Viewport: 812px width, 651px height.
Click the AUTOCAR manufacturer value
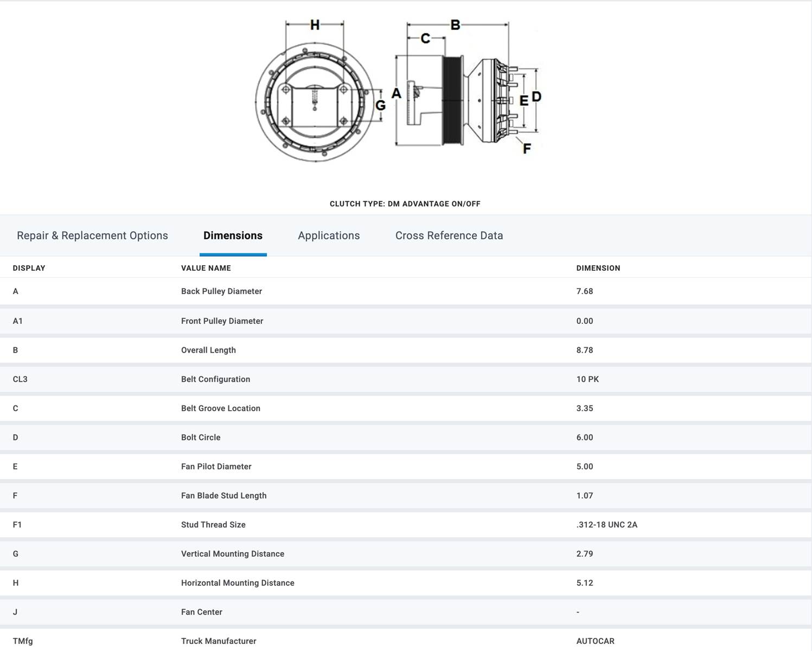[596, 641]
